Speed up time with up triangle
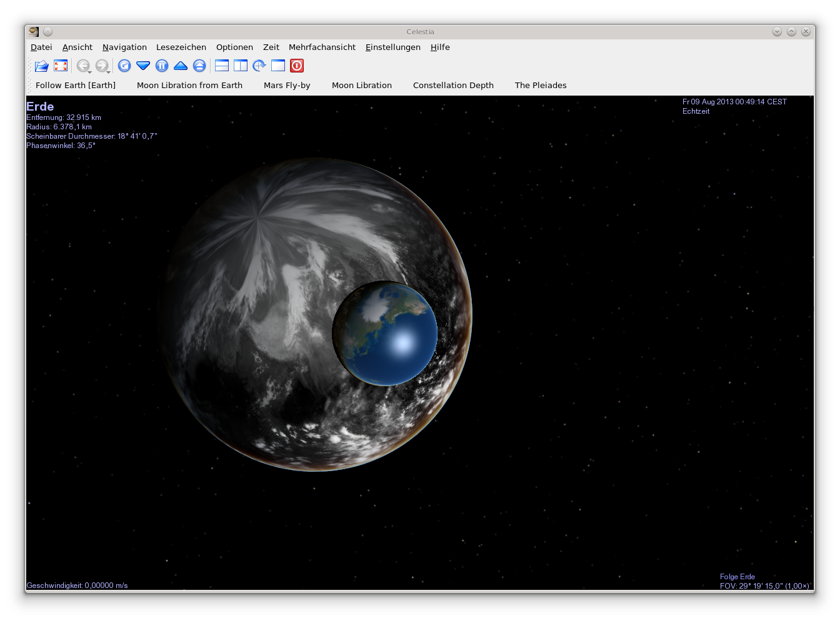840x618 pixels. point(181,66)
